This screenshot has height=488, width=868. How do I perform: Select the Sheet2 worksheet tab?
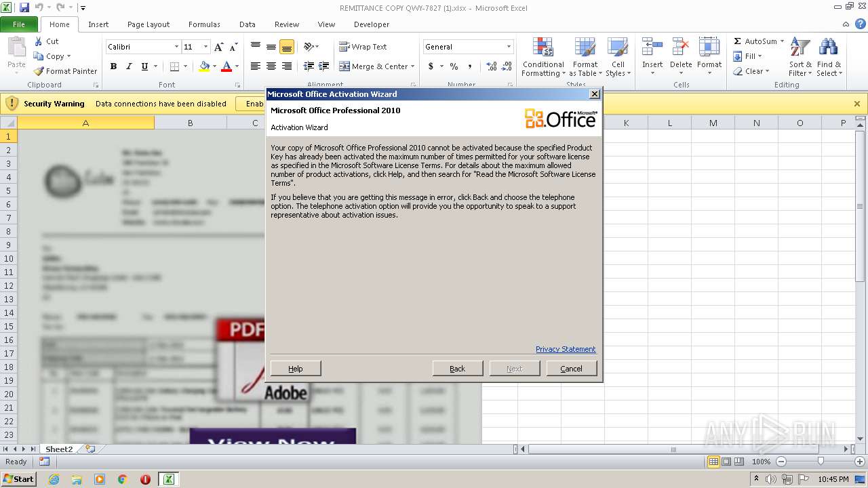click(x=59, y=449)
